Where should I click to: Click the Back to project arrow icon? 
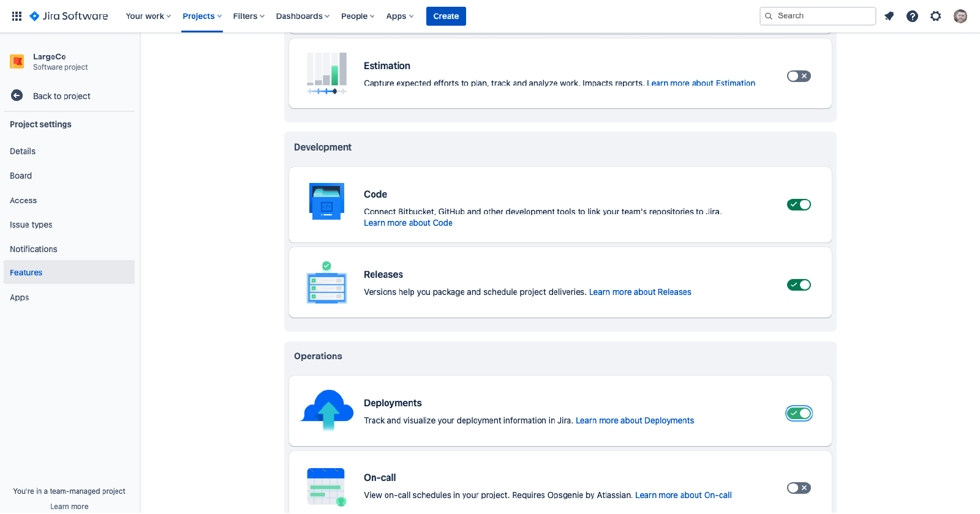click(x=17, y=95)
